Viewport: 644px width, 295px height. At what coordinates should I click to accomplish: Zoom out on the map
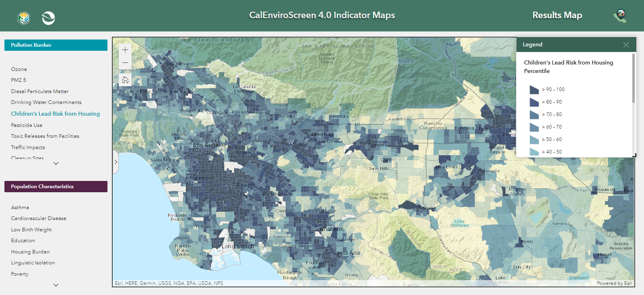pyautogui.click(x=125, y=62)
